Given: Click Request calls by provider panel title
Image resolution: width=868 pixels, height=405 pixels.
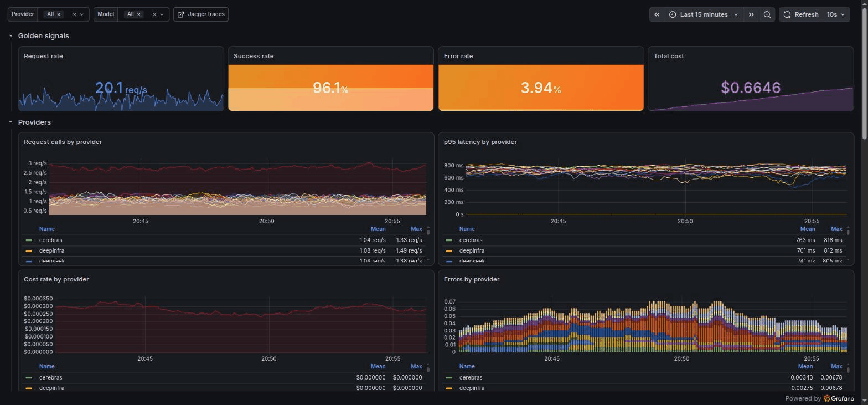Looking at the screenshot, I should (x=63, y=142).
